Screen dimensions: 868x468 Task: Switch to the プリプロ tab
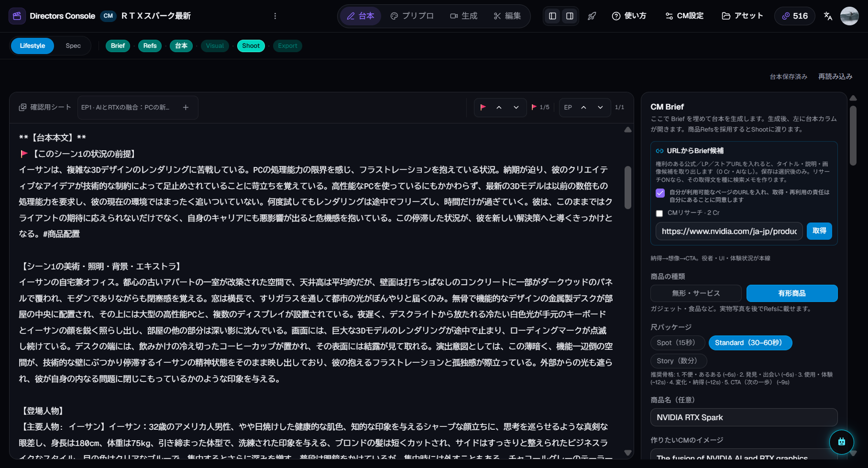point(412,16)
